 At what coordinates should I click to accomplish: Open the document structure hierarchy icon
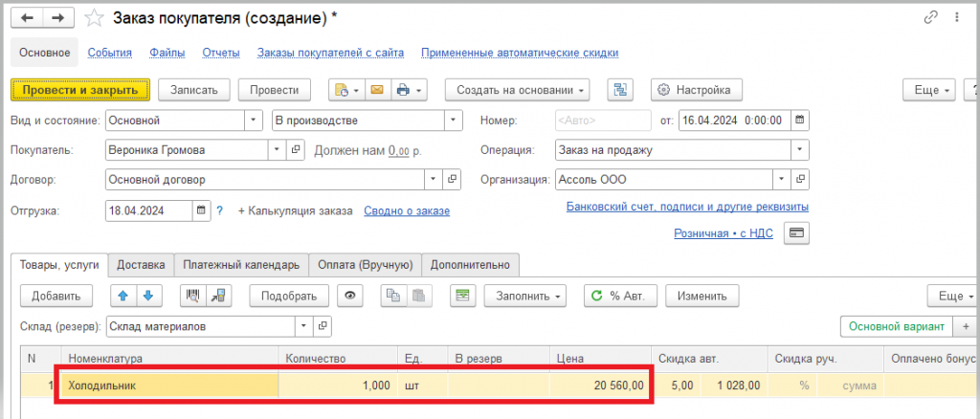[x=620, y=90]
